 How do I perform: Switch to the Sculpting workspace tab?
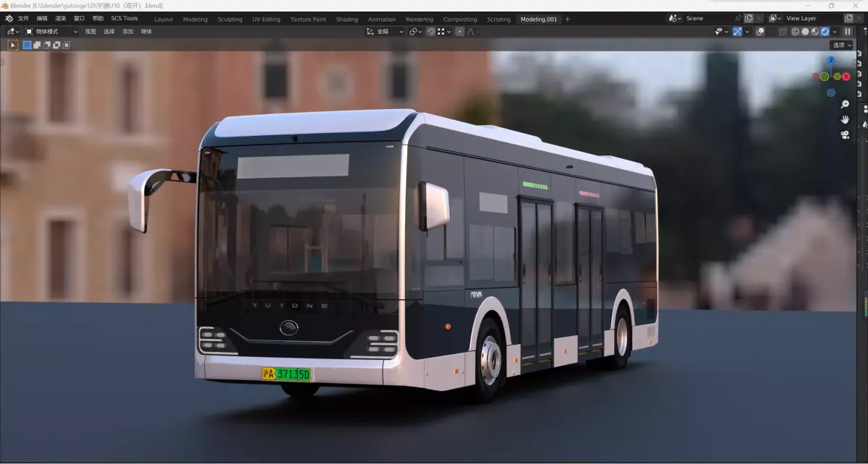tap(230, 20)
